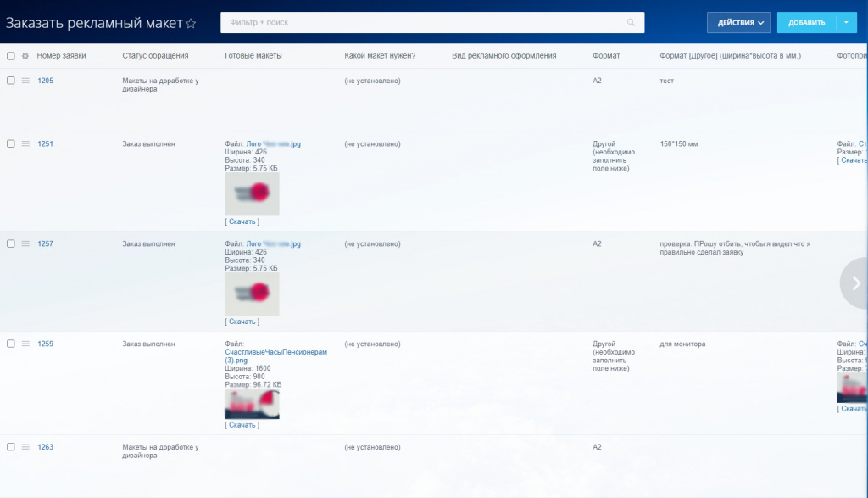
Task: Select the '150*150 мм' format cell
Action: tap(679, 144)
